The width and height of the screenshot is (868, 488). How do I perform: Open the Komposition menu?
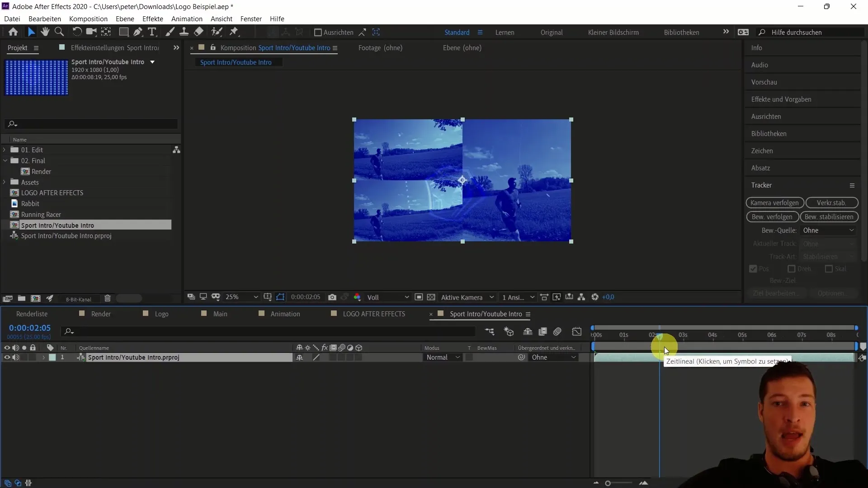pyautogui.click(x=88, y=19)
